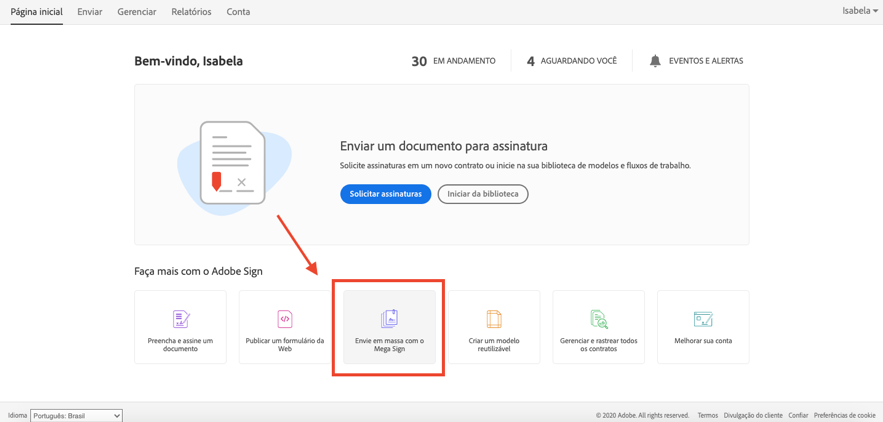
Task: Click the web form code icon
Action: coord(285,319)
